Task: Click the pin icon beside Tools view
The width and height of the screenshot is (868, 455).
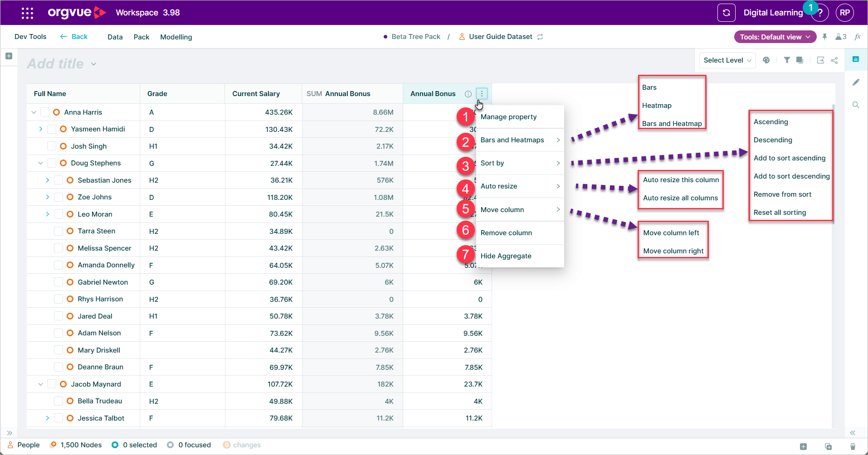Action: pyautogui.click(x=824, y=37)
